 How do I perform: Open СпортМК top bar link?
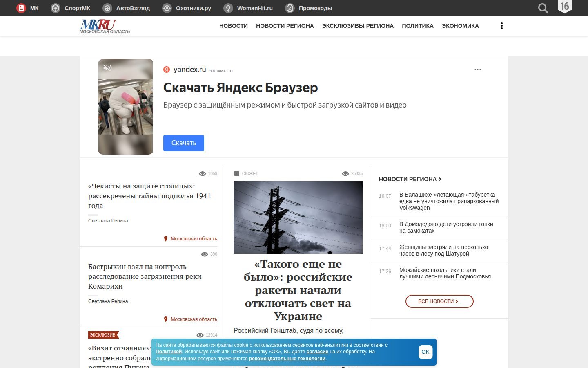[77, 8]
